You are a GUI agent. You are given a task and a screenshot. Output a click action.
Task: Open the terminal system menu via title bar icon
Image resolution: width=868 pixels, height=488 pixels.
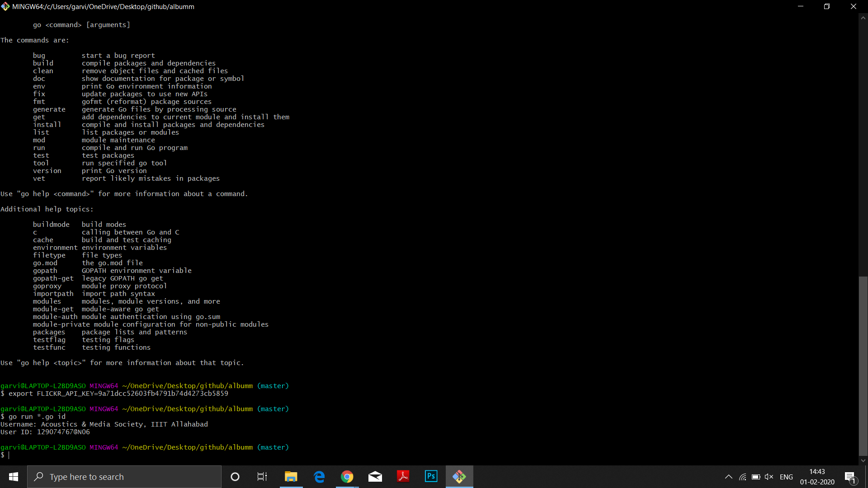point(5,6)
